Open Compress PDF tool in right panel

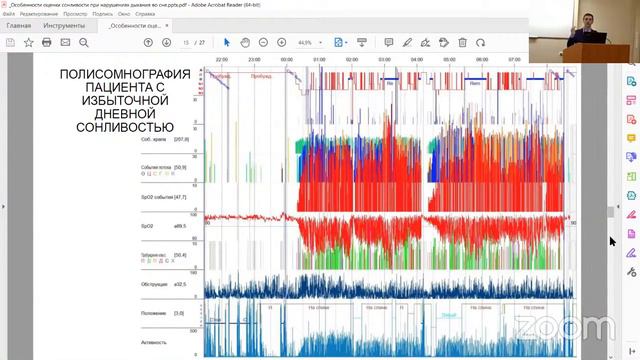point(631,196)
